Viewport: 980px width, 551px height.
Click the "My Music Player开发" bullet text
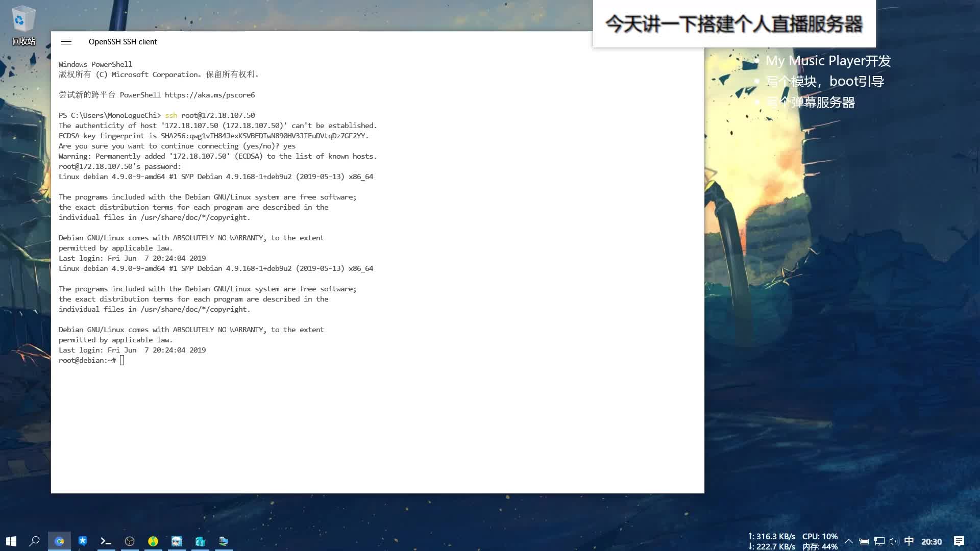pos(828,61)
